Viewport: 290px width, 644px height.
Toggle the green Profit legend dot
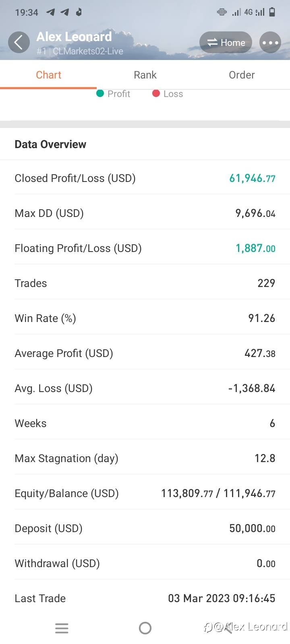tap(100, 94)
